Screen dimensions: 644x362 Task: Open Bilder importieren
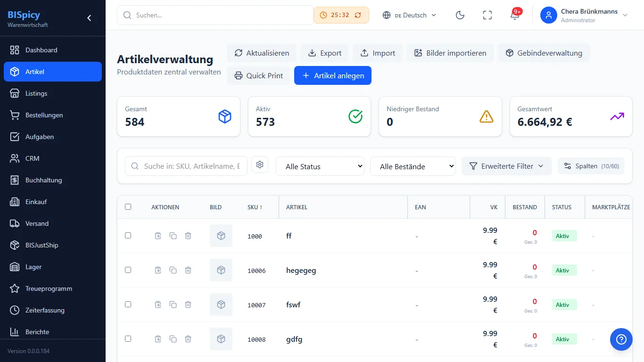click(450, 53)
